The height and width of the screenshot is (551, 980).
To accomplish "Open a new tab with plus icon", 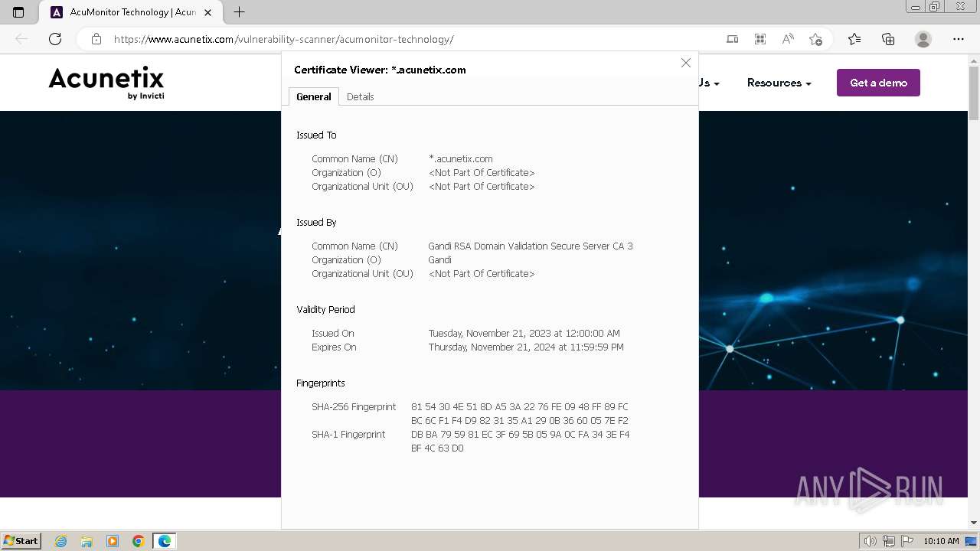I will (239, 12).
